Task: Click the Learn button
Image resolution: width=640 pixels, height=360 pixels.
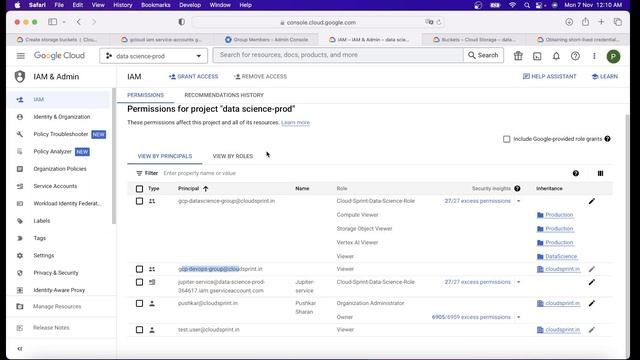Action: 604,76
